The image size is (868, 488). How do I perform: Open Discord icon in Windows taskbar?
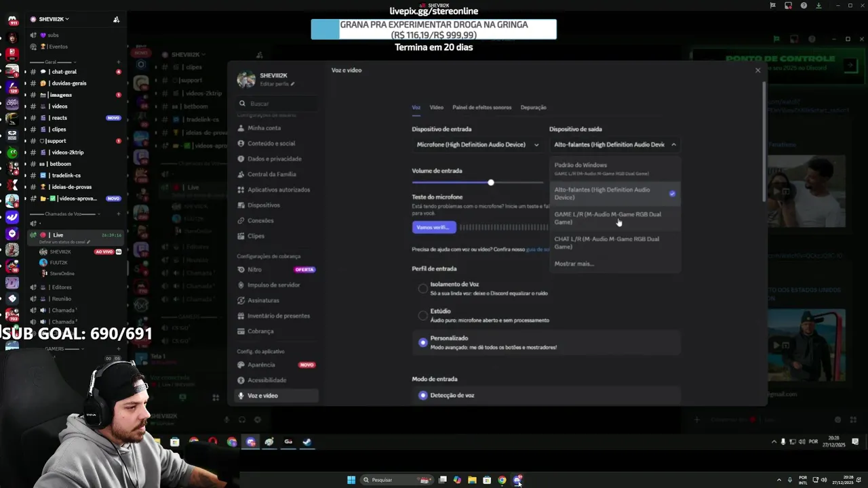[x=517, y=480]
